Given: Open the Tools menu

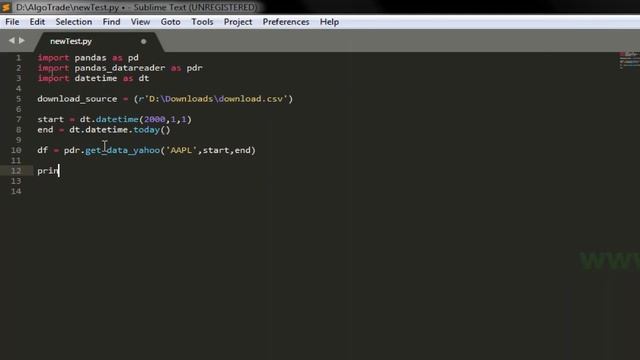Looking at the screenshot, I should (202, 22).
